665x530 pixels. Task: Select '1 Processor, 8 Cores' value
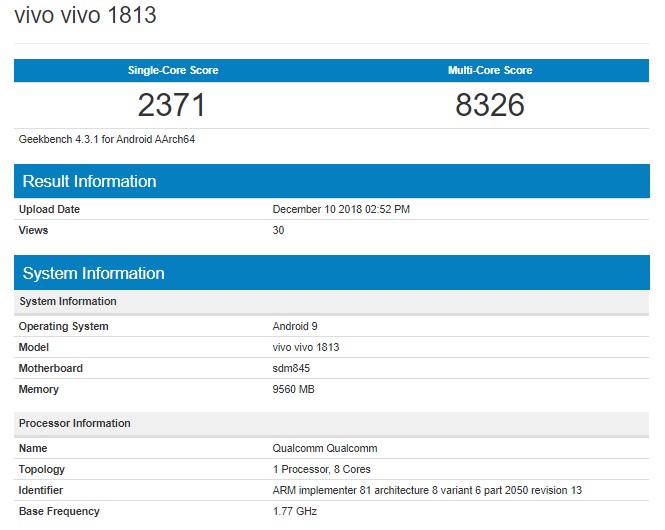coord(321,469)
